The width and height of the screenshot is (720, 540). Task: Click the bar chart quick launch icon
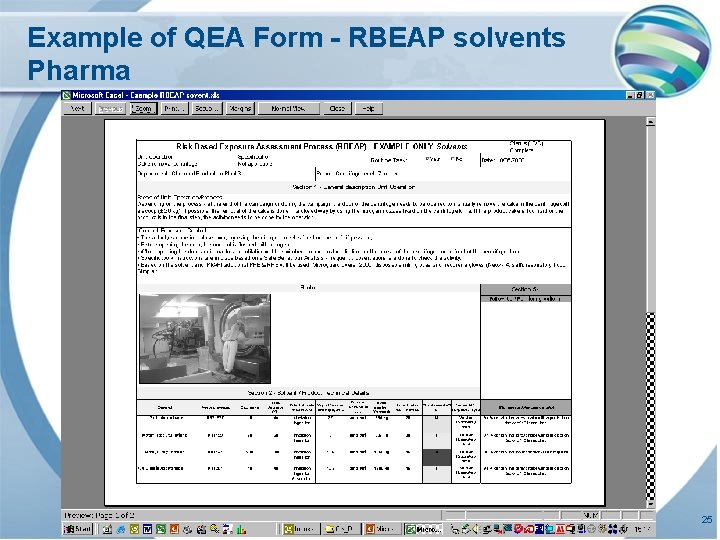tap(241, 529)
